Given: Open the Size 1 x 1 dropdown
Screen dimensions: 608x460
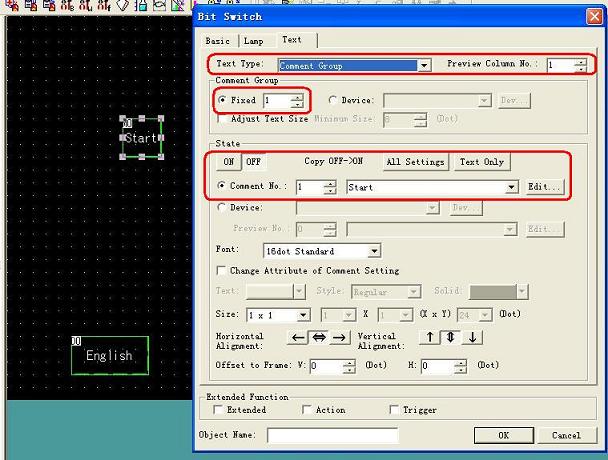Looking at the screenshot, I should [x=303, y=315].
